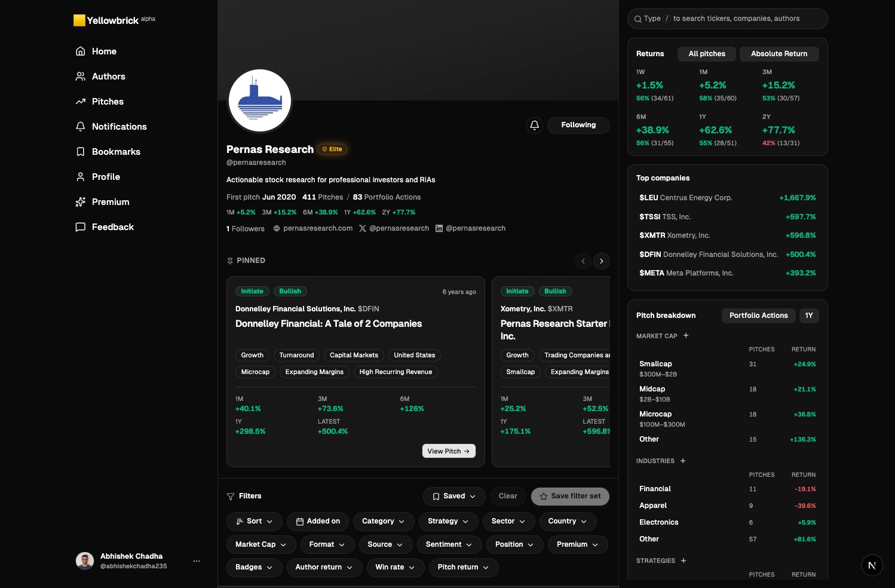Click the plus next to Market Cap
This screenshot has width=895, height=588.
(686, 336)
